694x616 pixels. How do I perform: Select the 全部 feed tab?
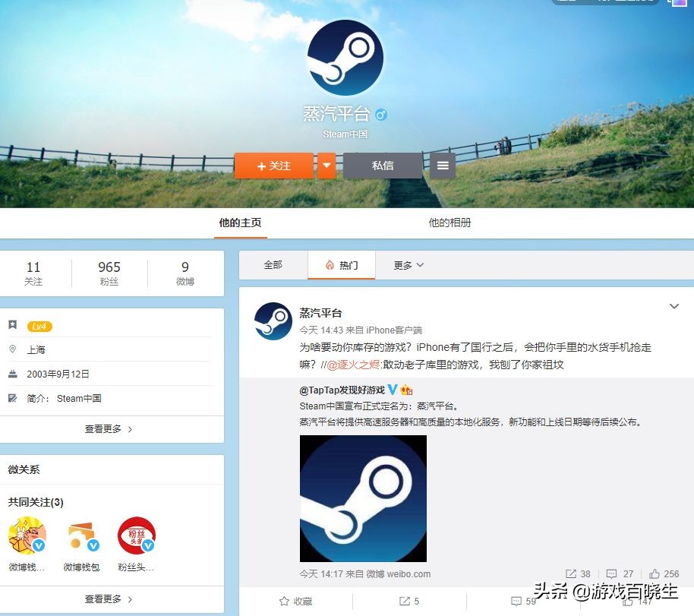(273, 266)
